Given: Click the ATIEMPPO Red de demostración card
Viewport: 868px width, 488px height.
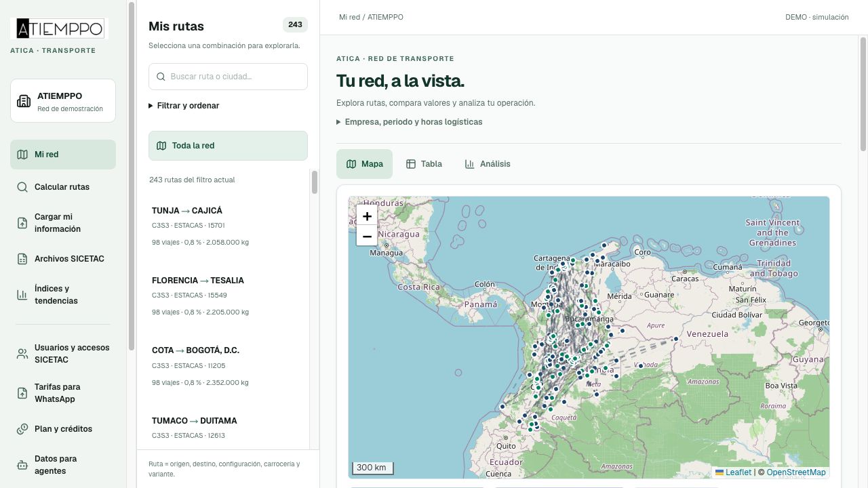Looking at the screenshot, I should pos(63,101).
